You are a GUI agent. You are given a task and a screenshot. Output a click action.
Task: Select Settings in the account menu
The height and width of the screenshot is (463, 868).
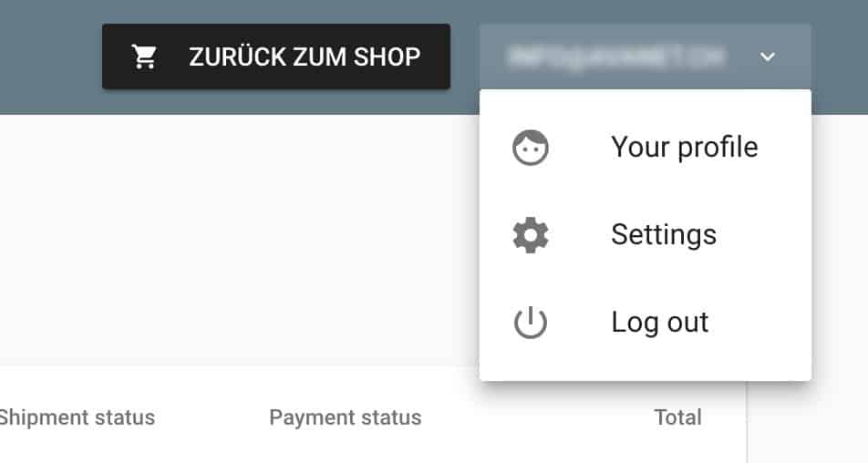coord(646,235)
